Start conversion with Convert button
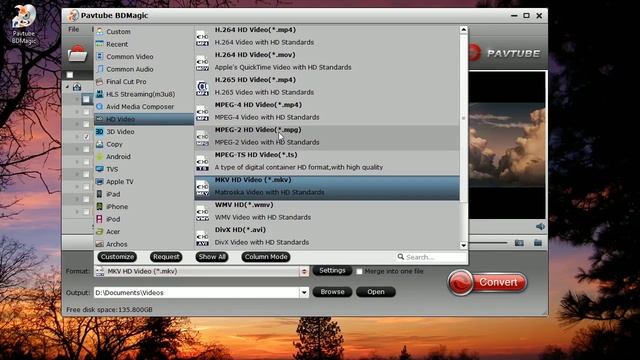This screenshot has width=640, height=360. pyautogui.click(x=487, y=282)
